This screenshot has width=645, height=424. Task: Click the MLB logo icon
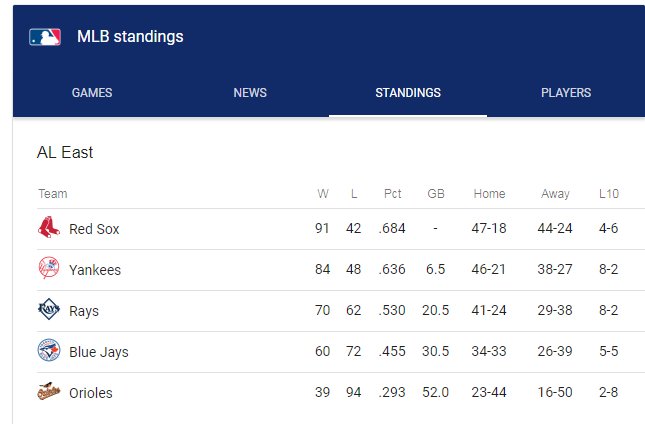coord(45,37)
